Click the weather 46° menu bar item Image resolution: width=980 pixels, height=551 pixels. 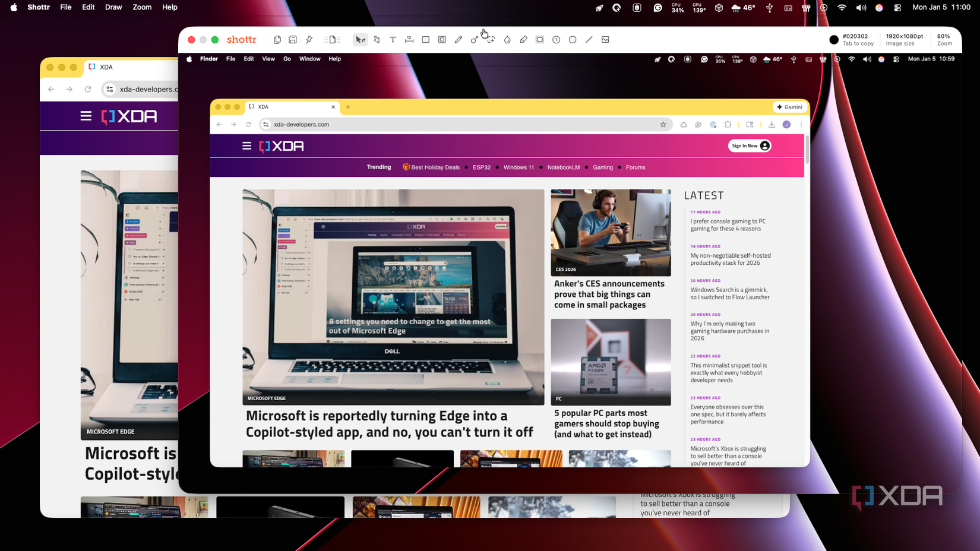[x=743, y=8]
